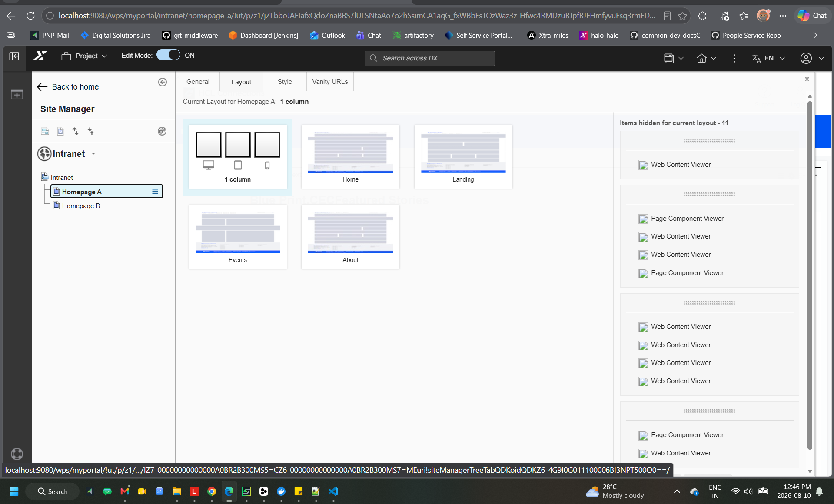This screenshot has height=504, width=834.
Task: Open the Windows Start menu
Action: (14, 491)
